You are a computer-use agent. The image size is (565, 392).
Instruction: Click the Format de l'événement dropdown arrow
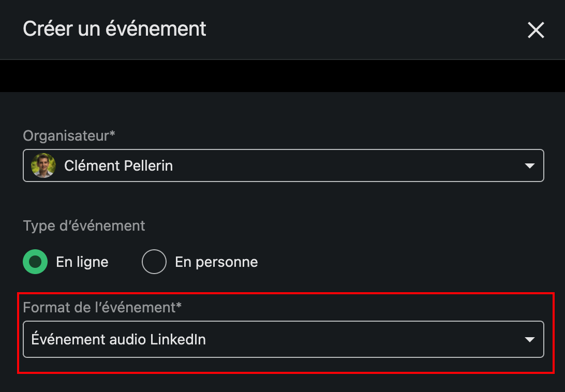[529, 340]
